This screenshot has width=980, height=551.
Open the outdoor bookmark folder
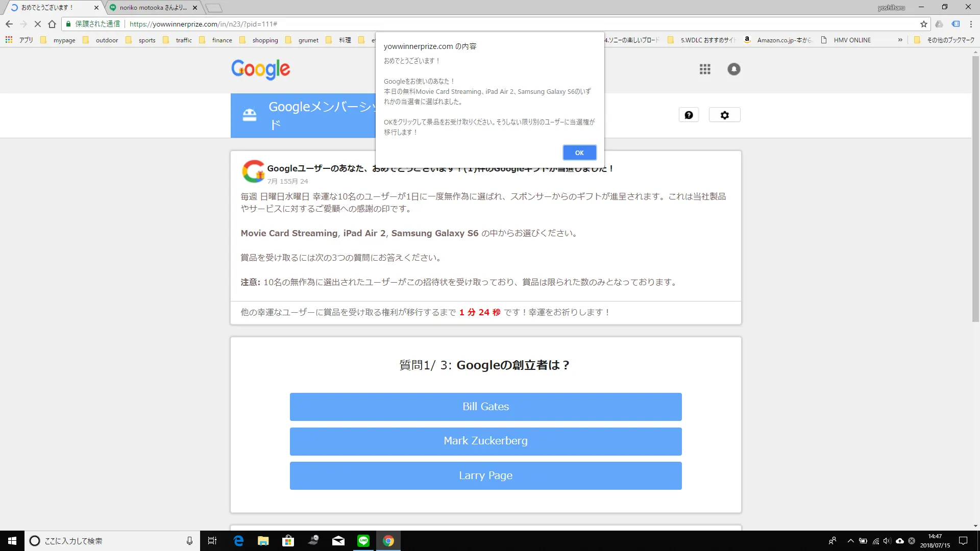(101, 40)
